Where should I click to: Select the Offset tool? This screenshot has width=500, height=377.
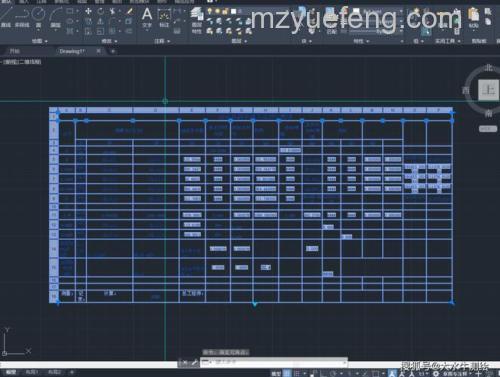click(129, 31)
